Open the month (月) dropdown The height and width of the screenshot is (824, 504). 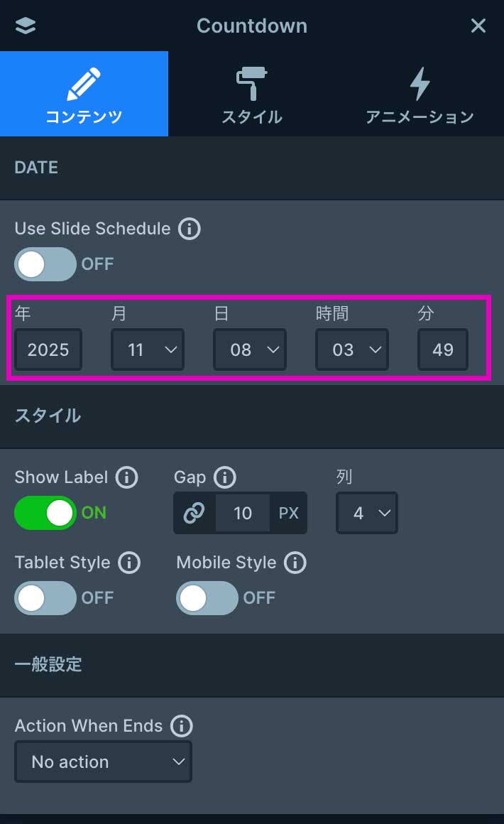147,349
